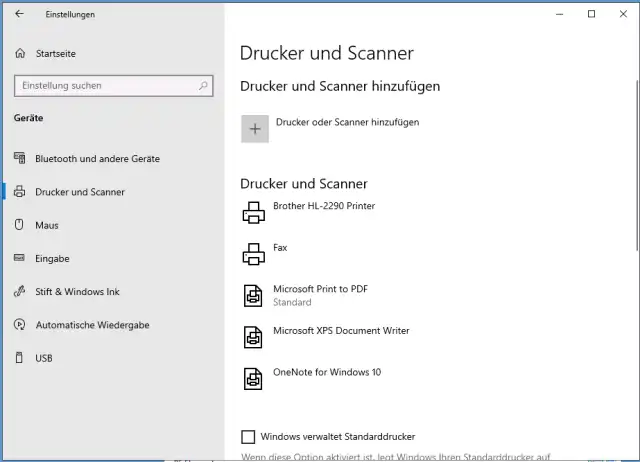Open Bluetooth und andere Geräte page
The width and height of the screenshot is (640, 462).
click(97, 158)
